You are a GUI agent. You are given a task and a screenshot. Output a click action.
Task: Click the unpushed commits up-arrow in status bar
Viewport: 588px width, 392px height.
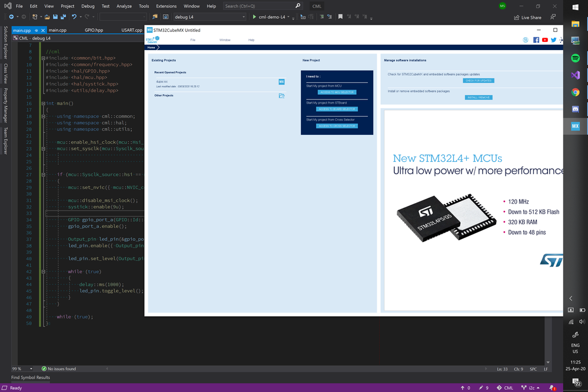[466, 388]
